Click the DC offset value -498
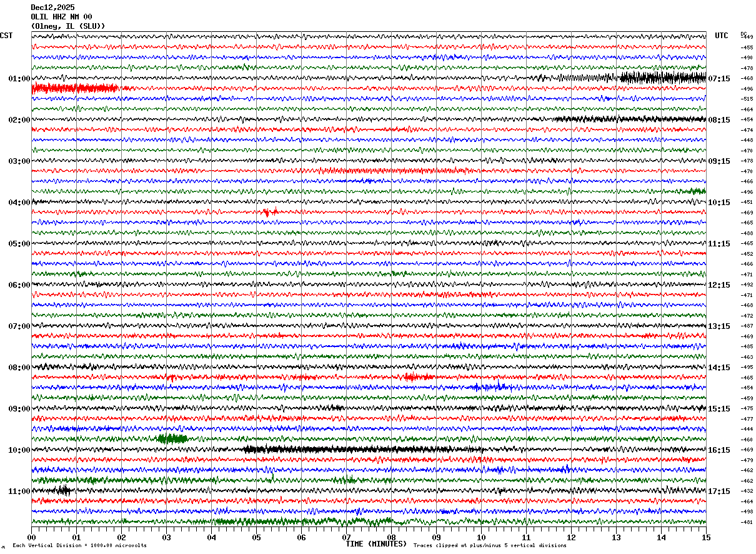Image resolution: width=756 pixels, height=554 pixels. coord(747,511)
